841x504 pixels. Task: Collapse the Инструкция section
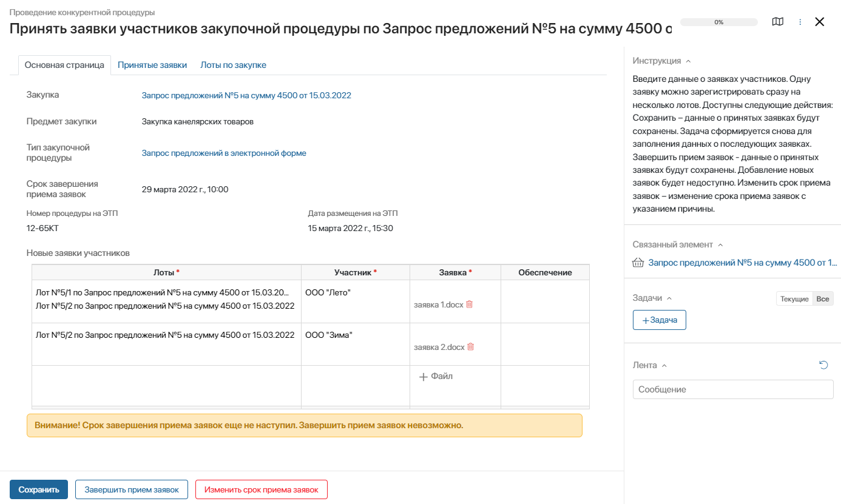coord(687,61)
